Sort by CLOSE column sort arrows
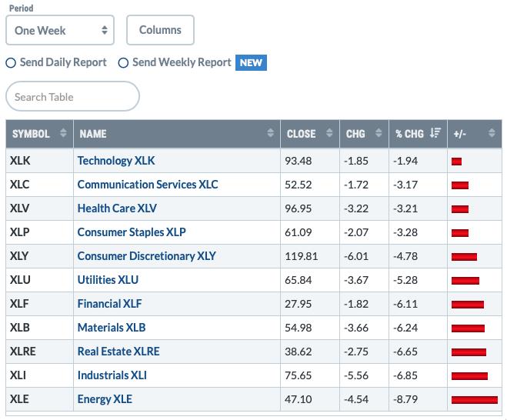507x420 pixels. [329, 133]
